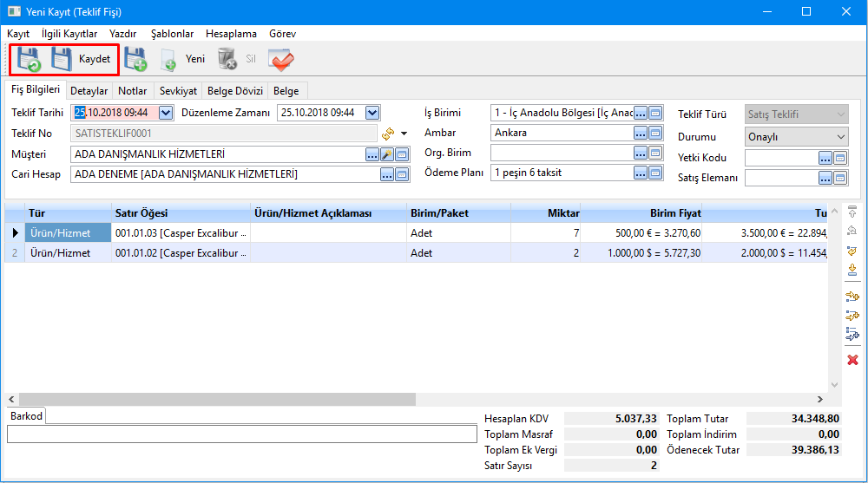
Task: Expand the Teklif Tarihi date dropdown
Action: coord(166,113)
